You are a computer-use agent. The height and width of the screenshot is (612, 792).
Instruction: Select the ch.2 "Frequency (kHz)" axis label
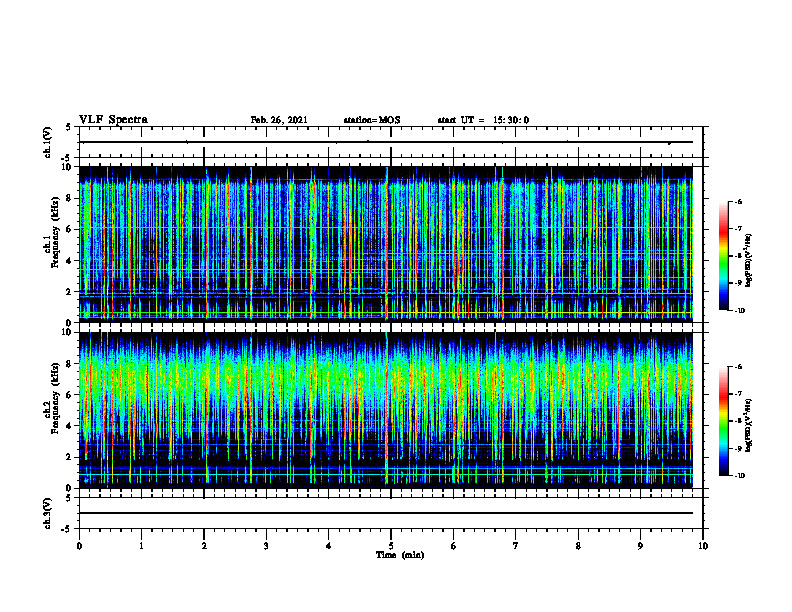(55, 398)
